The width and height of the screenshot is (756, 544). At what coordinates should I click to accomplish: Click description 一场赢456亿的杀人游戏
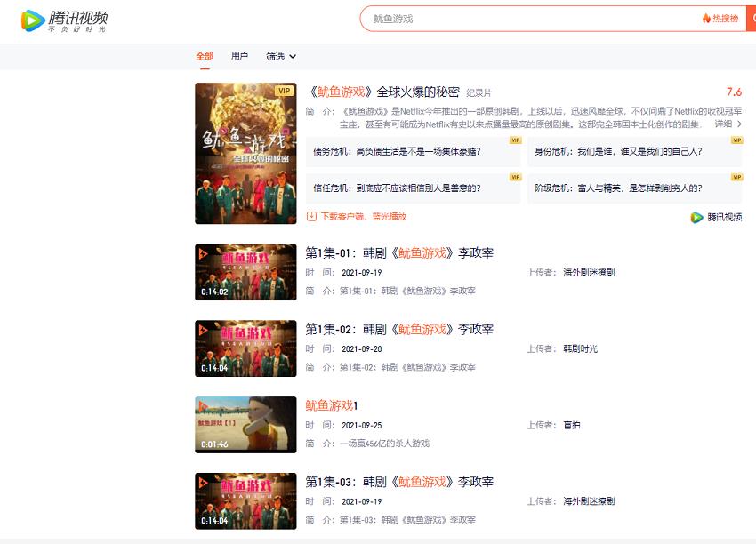(x=384, y=444)
